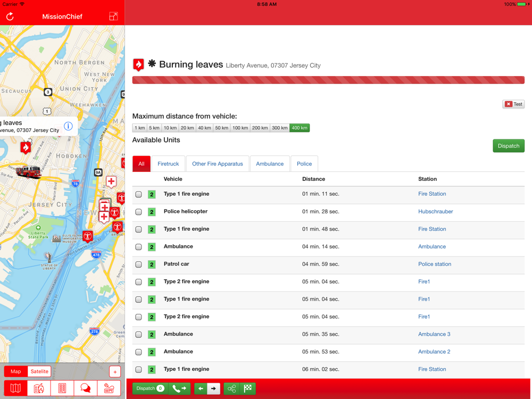Check Type 1 fire engine from Fire1
Screen dimensions: 532x399
138,300
